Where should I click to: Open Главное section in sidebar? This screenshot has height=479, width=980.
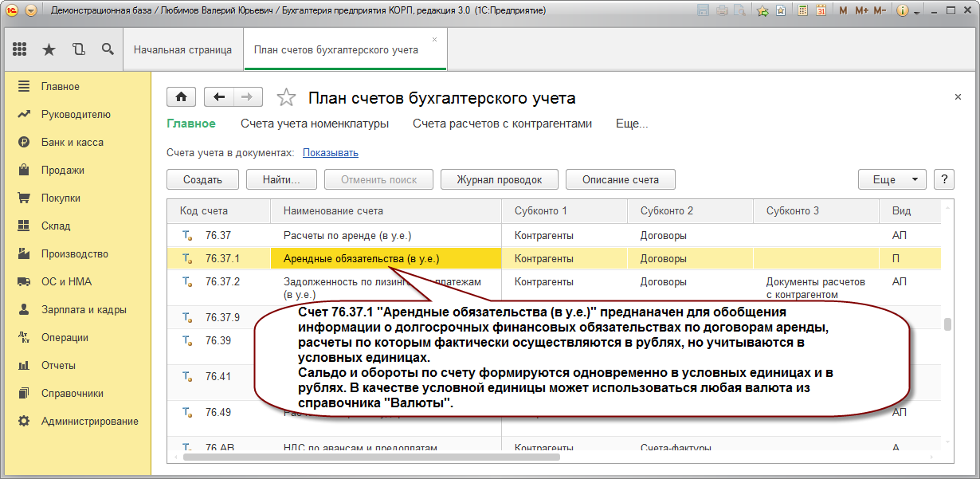pos(76,86)
